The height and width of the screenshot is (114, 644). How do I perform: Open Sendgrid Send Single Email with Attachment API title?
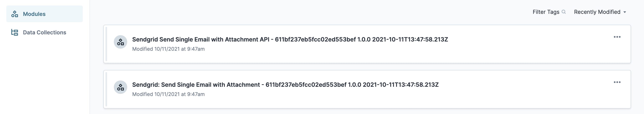pyautogui.click(x=290, y=39)
